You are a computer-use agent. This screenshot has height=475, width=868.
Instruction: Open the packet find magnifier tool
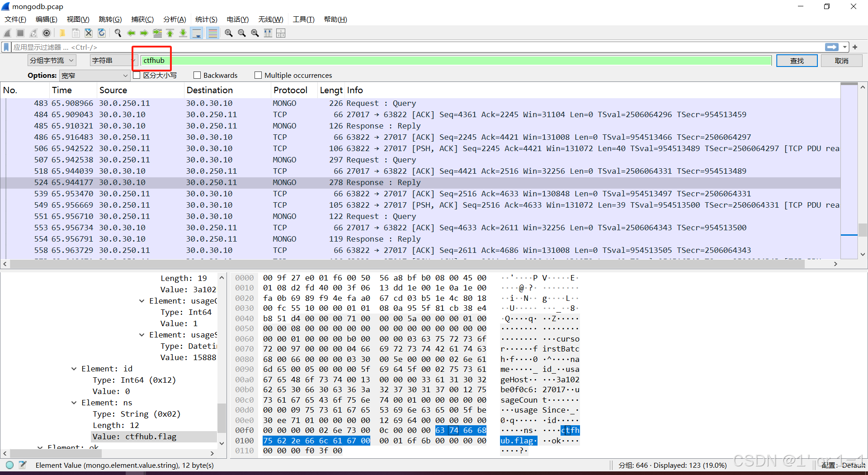click(x=118, y=33)
